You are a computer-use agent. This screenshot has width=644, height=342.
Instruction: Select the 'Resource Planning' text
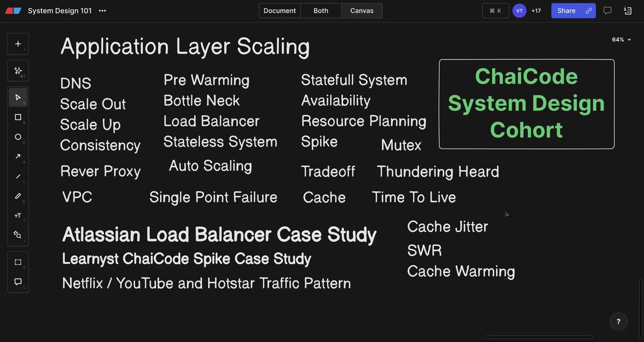tap(364, 121)
